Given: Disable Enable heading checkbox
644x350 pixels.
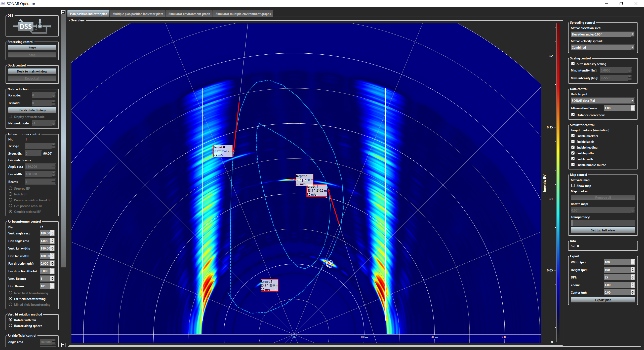Looking at the screenshot, I should [573, 147].
